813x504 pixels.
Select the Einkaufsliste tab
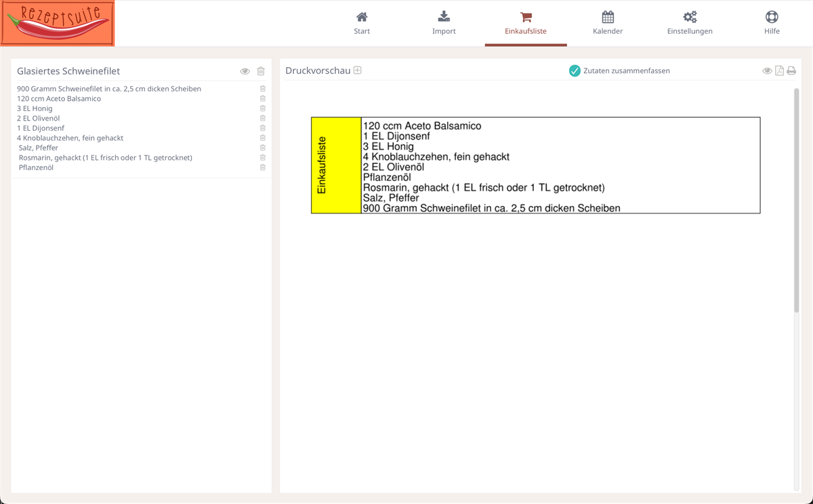pos(526,23)
